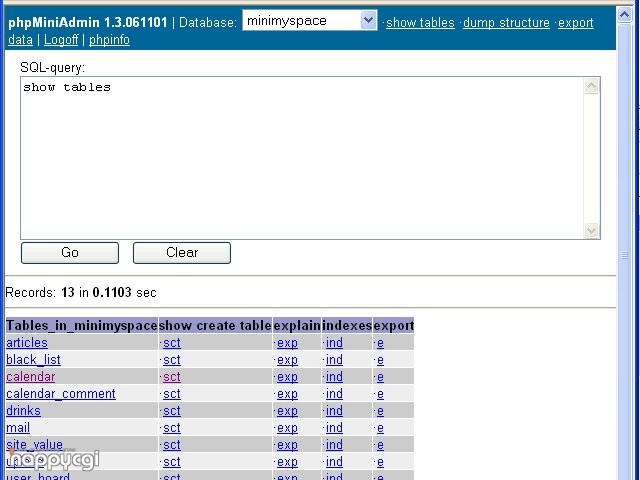Click the SQL text area scroll-up arrow
This screenshot has height=480, width=640.
coord(591,86)
